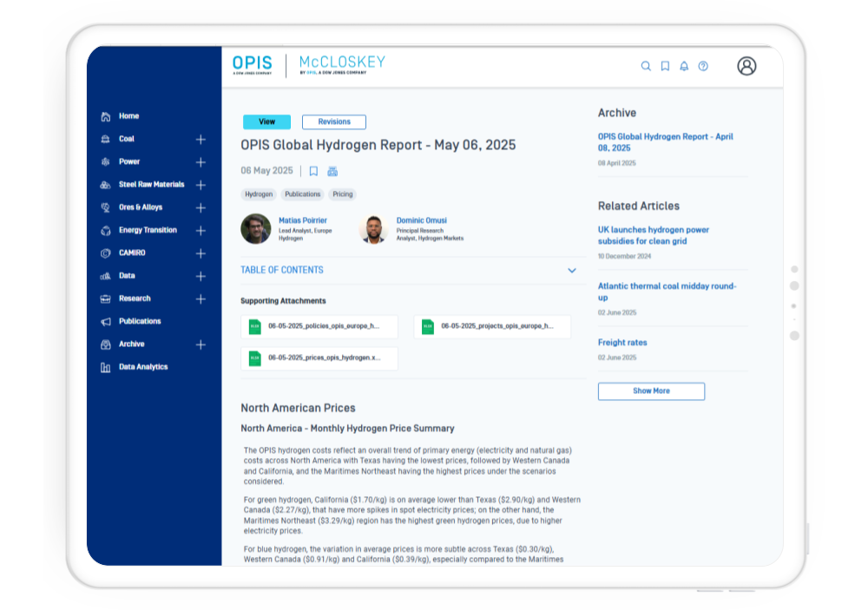This screenshot has height=610, width=868.
Task: Expand the Energy Transition plus icon
Action: [x=201, y=231]
